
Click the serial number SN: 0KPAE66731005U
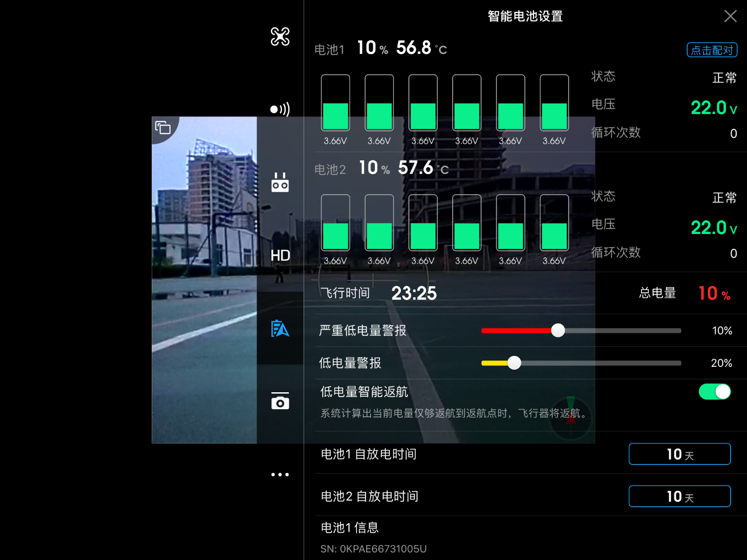coord(373,549)
